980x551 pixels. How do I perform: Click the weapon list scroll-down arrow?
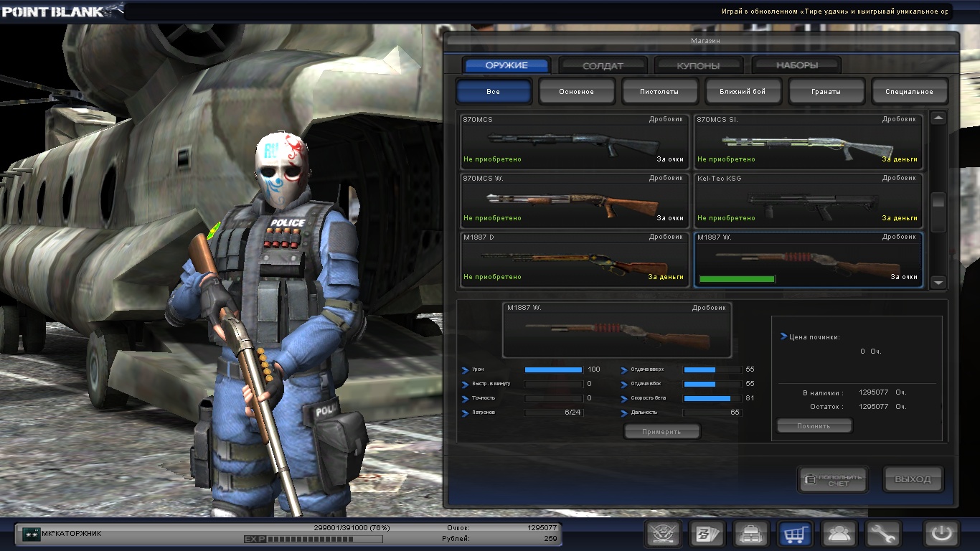[938, 283]
